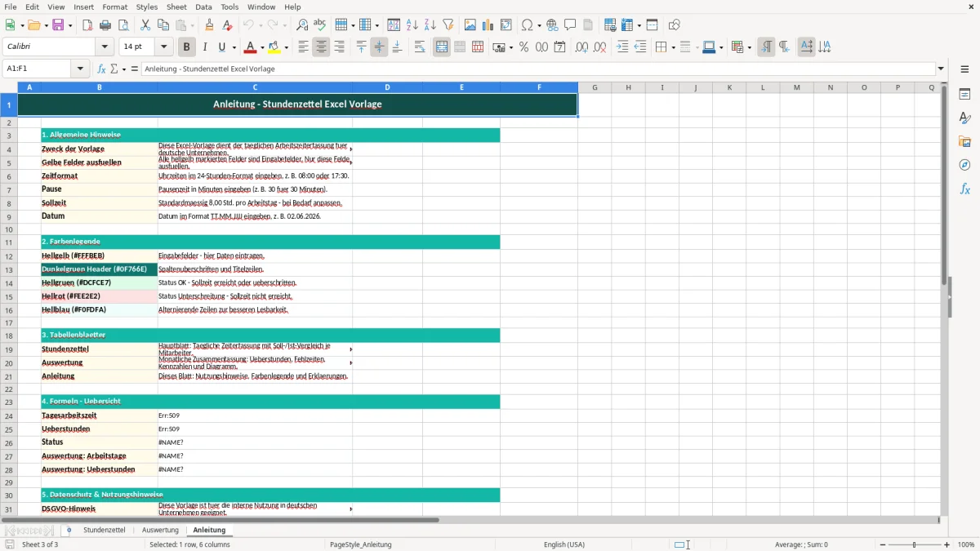980x551 pixels.
Task: Add a decimal place
Action: (581, 47)
